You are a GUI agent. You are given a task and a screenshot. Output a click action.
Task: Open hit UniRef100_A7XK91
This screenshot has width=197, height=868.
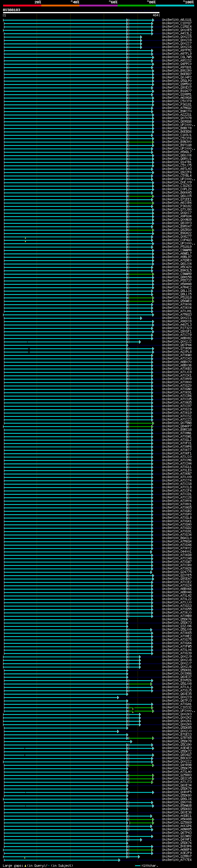[x=177, y=393]
